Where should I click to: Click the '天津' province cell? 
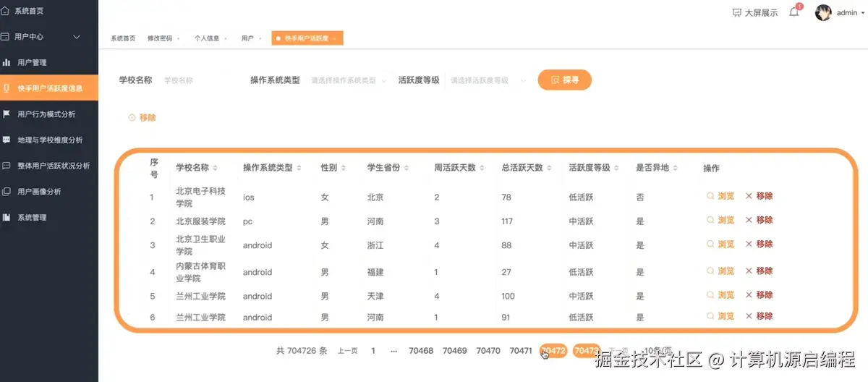tap(375, 296)
